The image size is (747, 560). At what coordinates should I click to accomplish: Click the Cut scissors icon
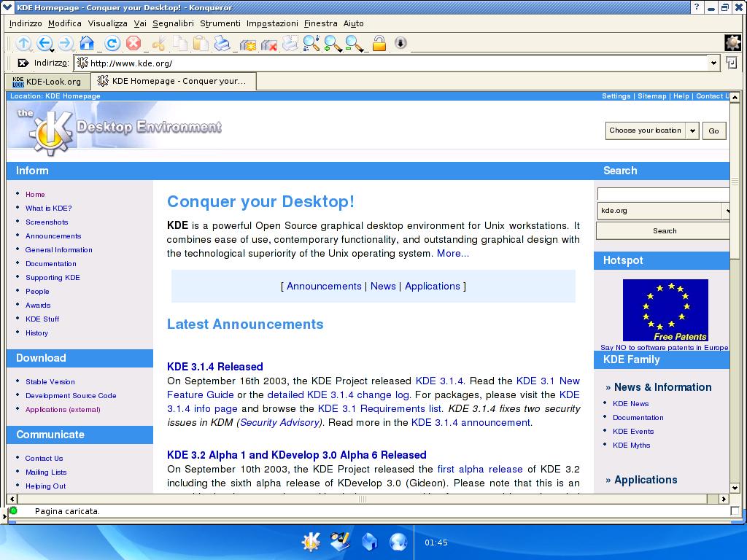click(x=158, y=43)
